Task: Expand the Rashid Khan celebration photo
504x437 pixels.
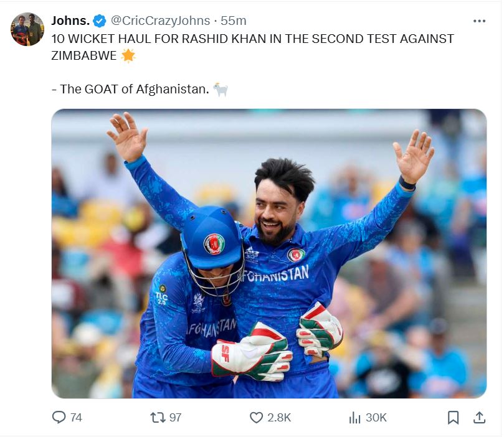Action: pyautogui.click(x=269, y=253)
